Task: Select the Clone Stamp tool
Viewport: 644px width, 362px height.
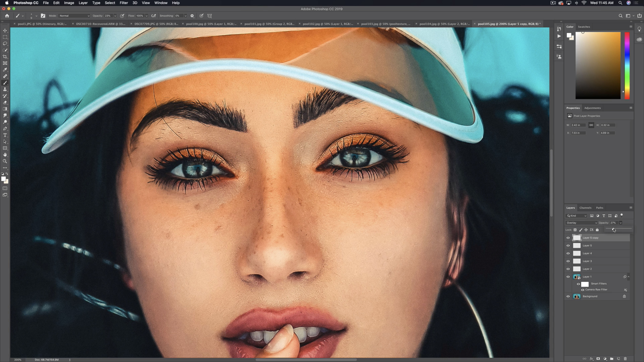Action: tap(5, 89)
